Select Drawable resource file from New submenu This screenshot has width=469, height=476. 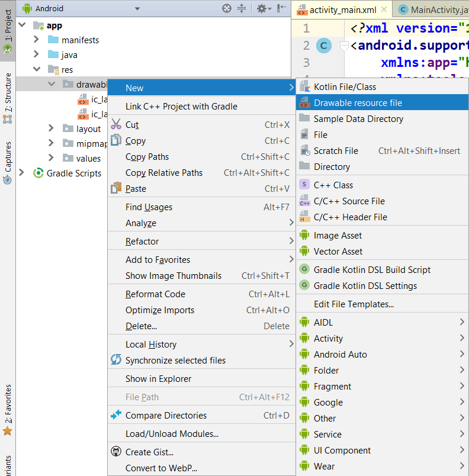(382, 102)
